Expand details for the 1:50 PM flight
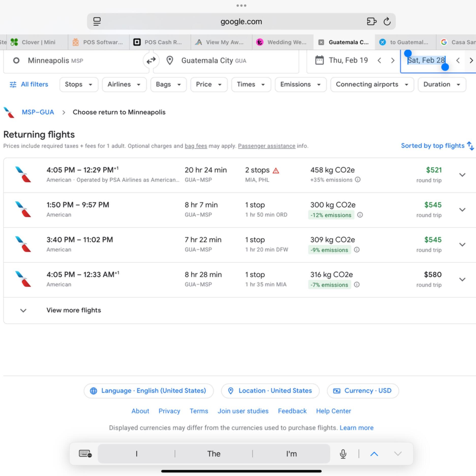The height and width of the screenshot is (476, 476). coord(462,210)
